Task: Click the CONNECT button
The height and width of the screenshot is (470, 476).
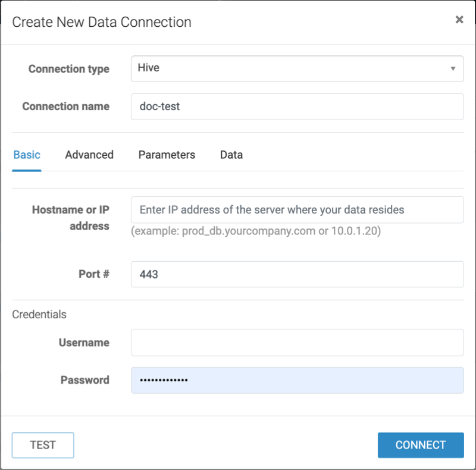Action: [420, 445]
